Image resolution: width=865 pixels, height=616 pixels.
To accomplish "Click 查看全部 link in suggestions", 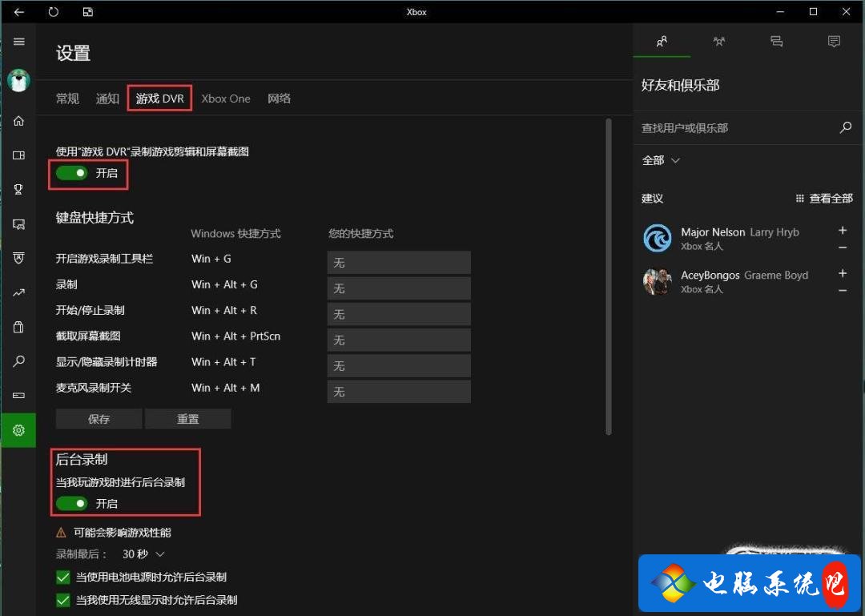I will 824,199.
